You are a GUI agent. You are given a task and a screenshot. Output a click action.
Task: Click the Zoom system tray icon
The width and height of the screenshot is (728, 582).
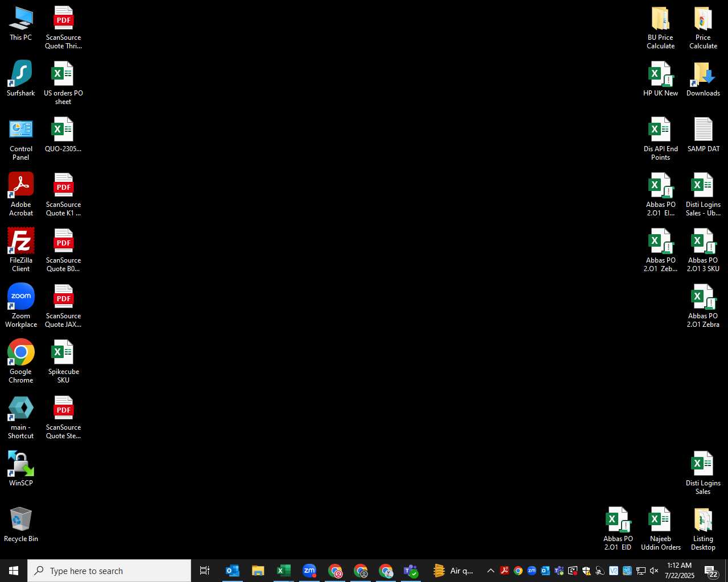click(x=532, y=571)
